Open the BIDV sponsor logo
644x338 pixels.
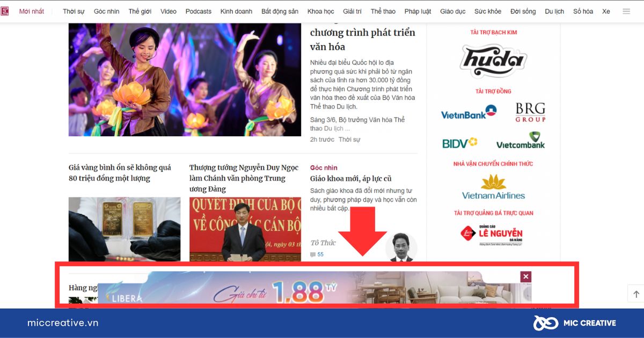(x=460, y=143)
